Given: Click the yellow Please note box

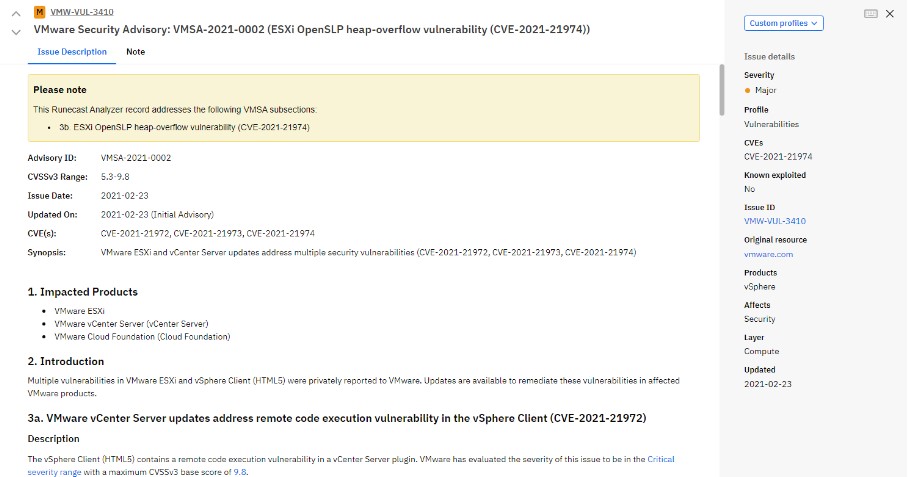Looking at the screenshot, I should coord(363,108).
